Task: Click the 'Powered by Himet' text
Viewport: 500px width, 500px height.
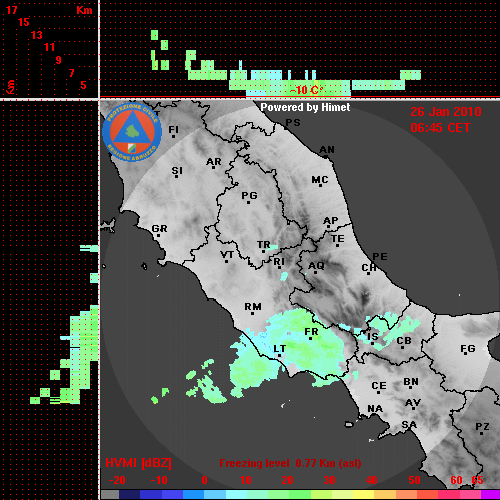Action: (x=305, y=107)
